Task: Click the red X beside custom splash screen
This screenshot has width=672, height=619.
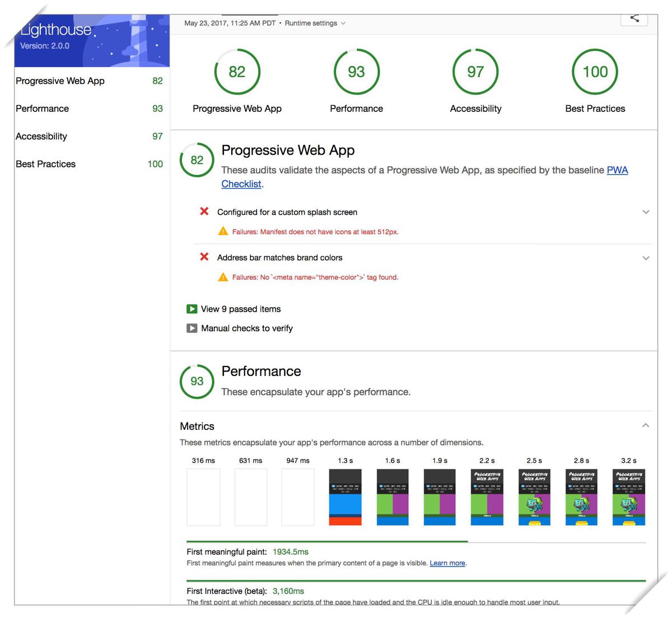Action: tap(204, 212)
